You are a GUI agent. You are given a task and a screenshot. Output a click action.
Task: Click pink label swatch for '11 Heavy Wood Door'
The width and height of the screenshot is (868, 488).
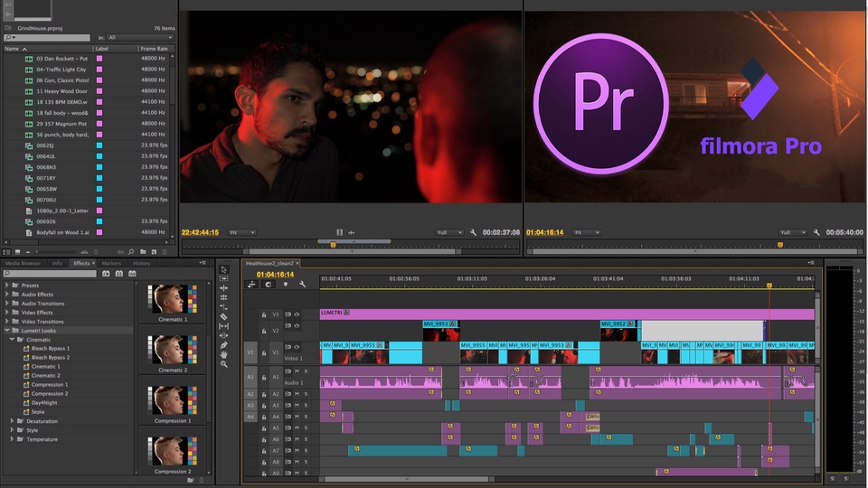click(99, 90)
